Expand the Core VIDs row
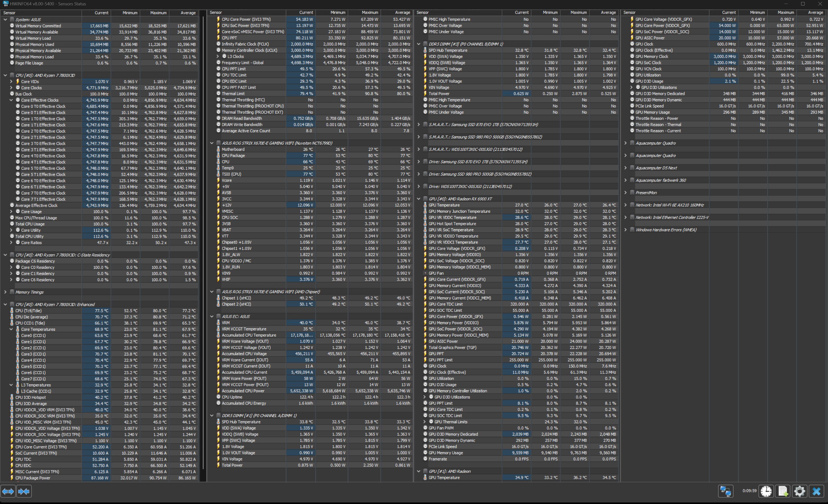Viewport: 828px width, 504px height. click(x=11, y=81)
